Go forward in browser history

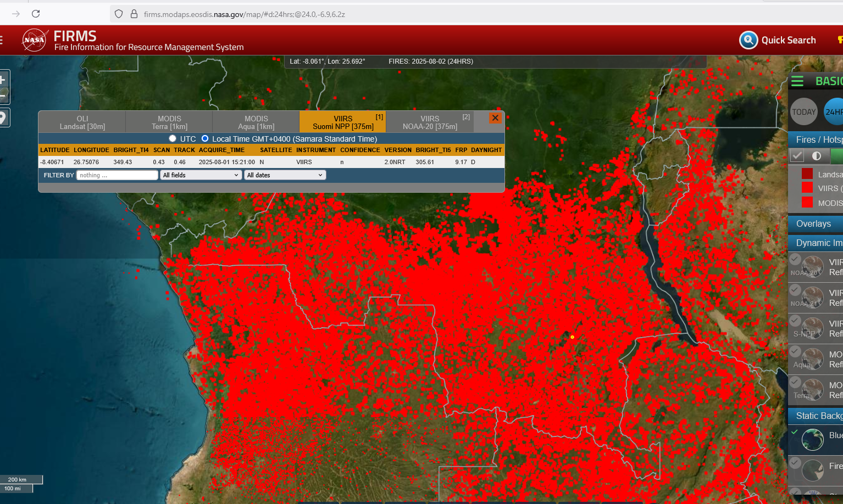(16, 14)
